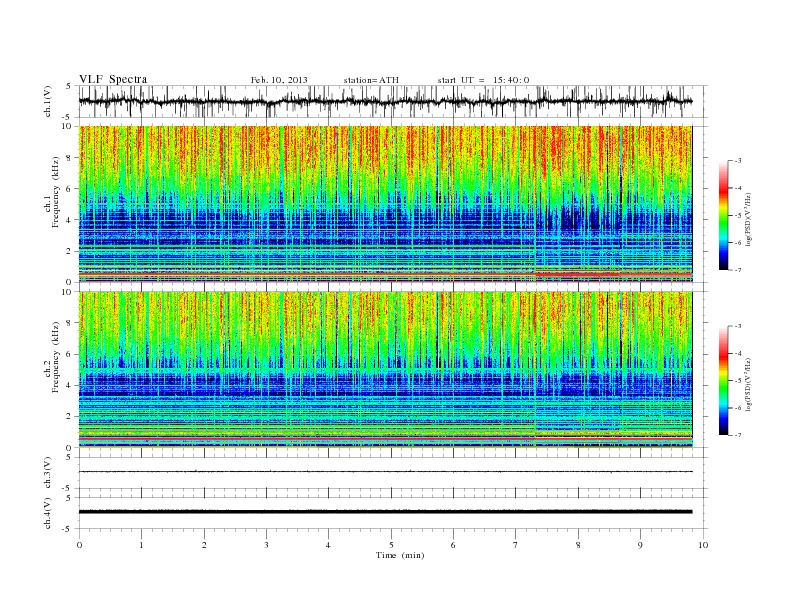Click the "station=ATH" header label
The height and width of the screenshot is (612, 792).
(371, 80)
